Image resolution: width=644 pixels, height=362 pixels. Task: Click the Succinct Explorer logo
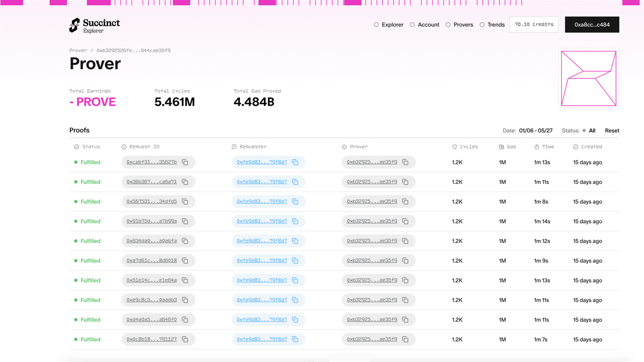click(x=94, y=25)
